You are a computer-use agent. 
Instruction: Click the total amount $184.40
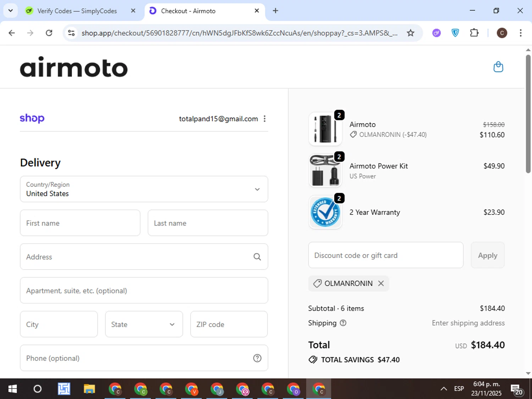click(488, 345)
